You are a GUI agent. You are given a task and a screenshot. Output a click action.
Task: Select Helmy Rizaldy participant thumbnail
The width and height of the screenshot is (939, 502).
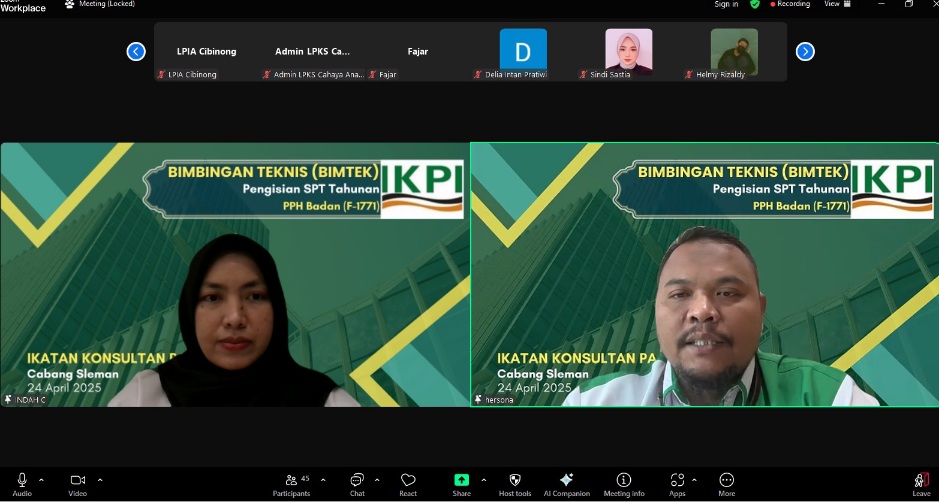click(x=734, y=52)
